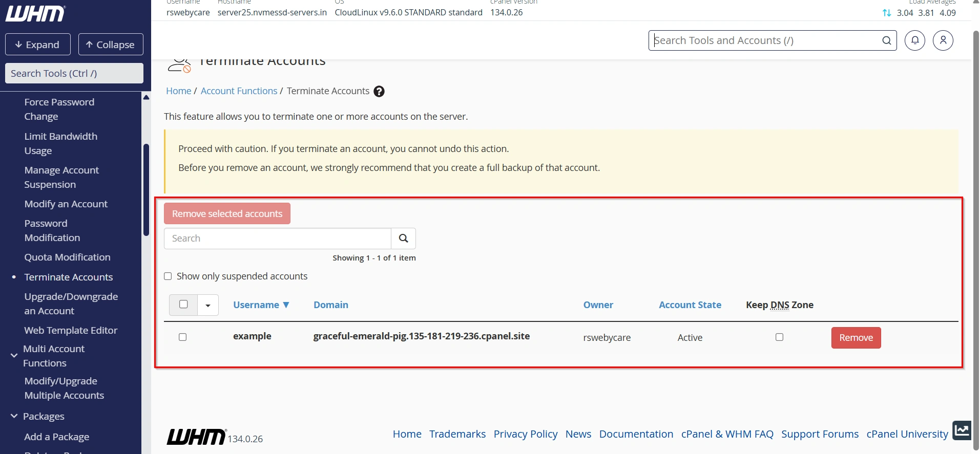Click the Keep DNS Zone header
Viewport: 980px width, 454px height.
(780, 305)
